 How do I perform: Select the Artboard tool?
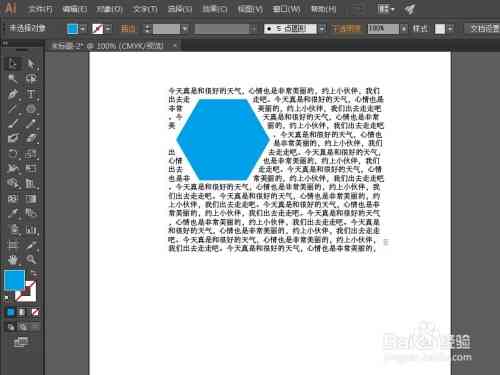click(13, 245)
